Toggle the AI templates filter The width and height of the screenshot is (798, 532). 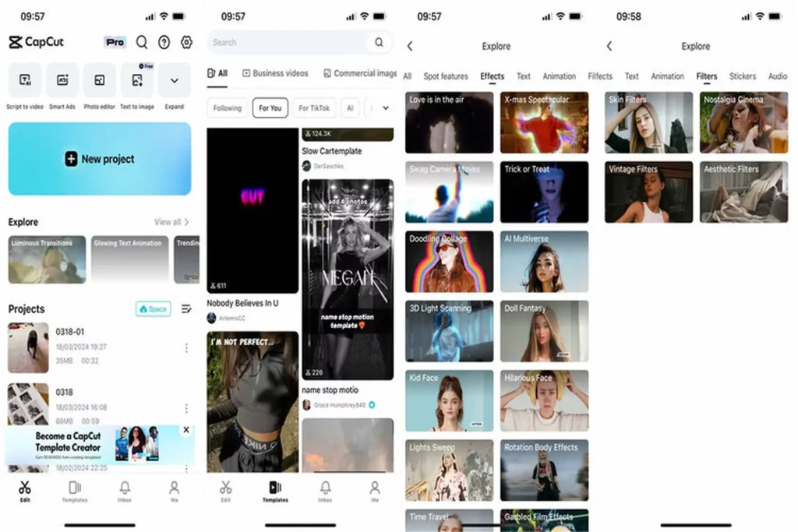click(x=350, y=107)
